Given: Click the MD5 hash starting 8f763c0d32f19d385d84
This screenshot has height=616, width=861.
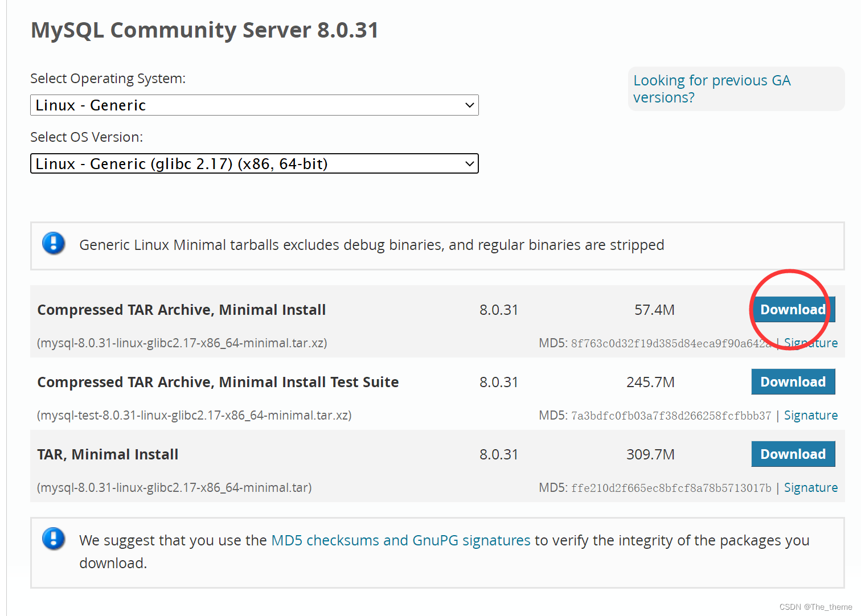Looking at the screenshot, I should tap(671, 344).
